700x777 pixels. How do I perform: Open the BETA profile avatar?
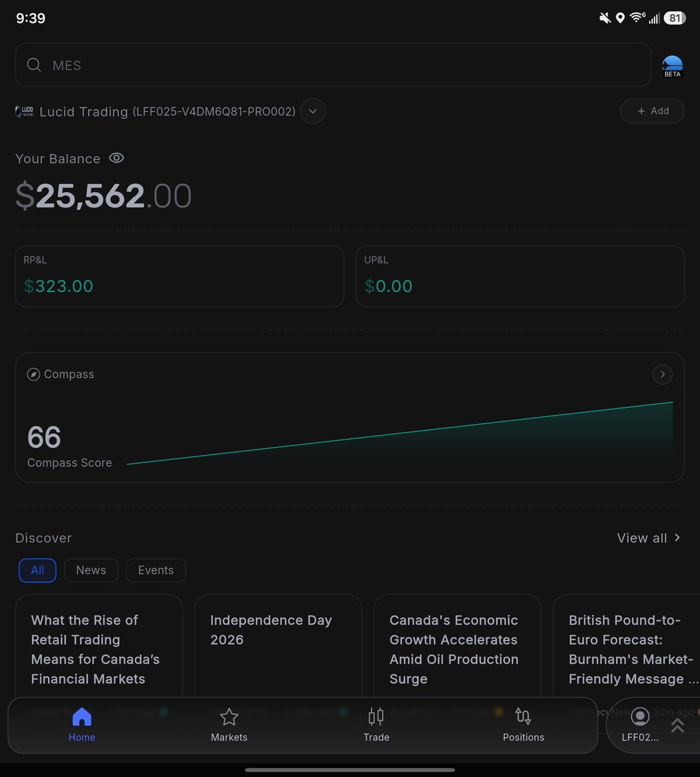[673, 66]
